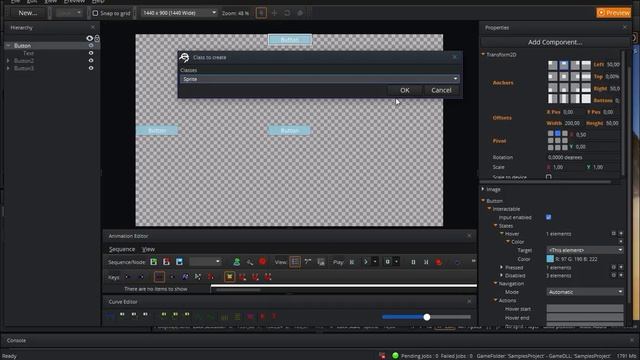Screen dimensions: 640x360
Task: Click the Width value field
Action: pos(571,123)
